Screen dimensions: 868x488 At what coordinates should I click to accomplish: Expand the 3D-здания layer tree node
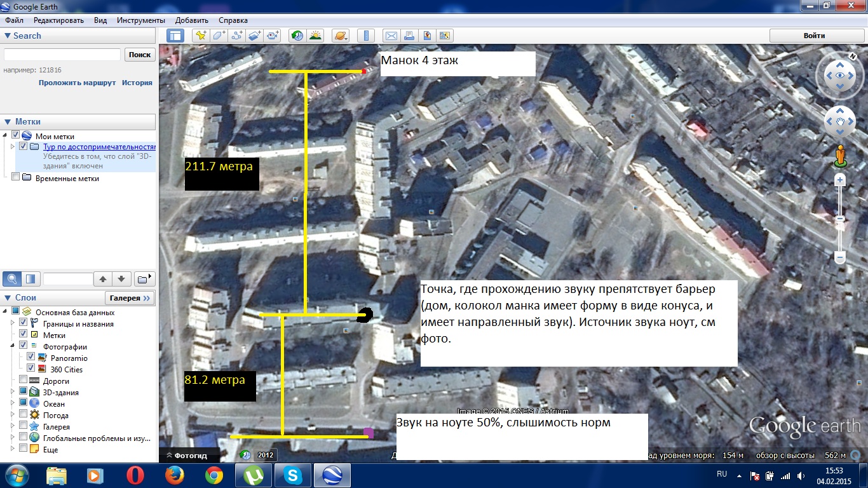(x=13, y=393)
